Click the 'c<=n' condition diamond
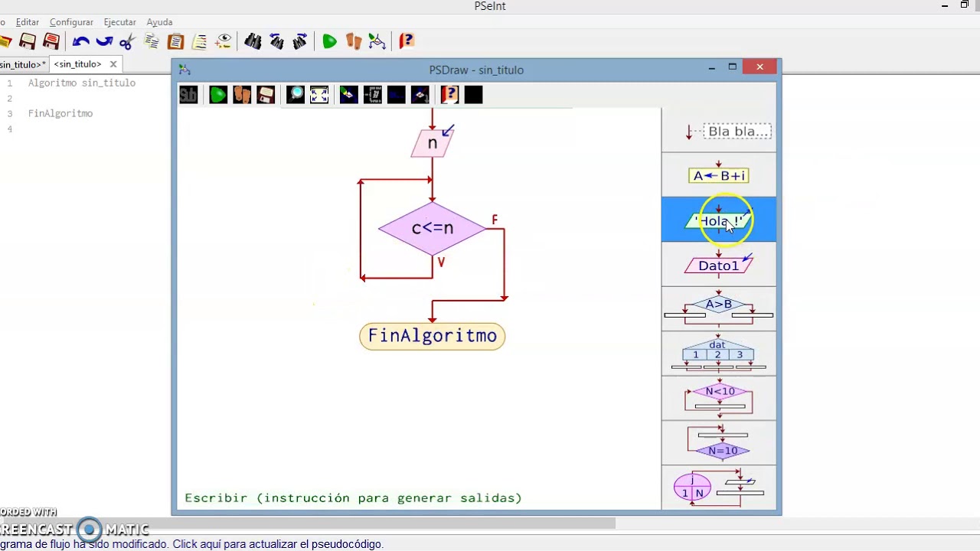Image resolution: width=980 pixels, height=551 pixels. pos(433,228)
